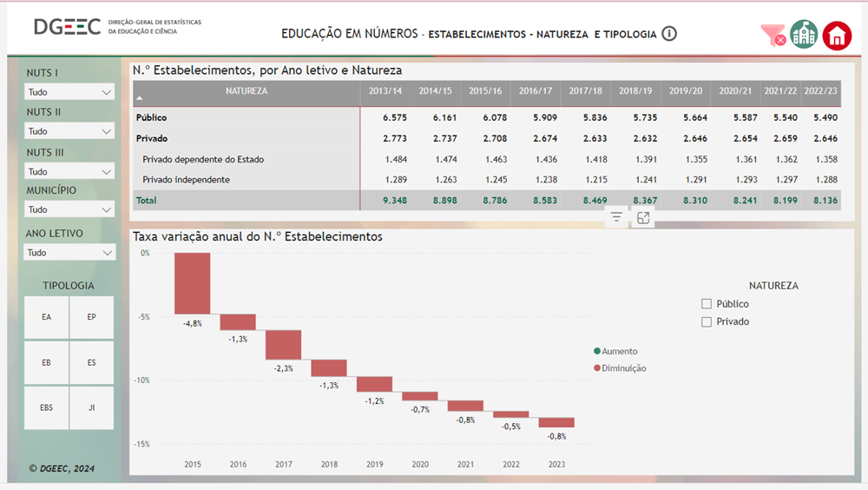This screenshot has width=868, height=490.
Task: Check the Privado checkbox
Action: click(707, 321)
